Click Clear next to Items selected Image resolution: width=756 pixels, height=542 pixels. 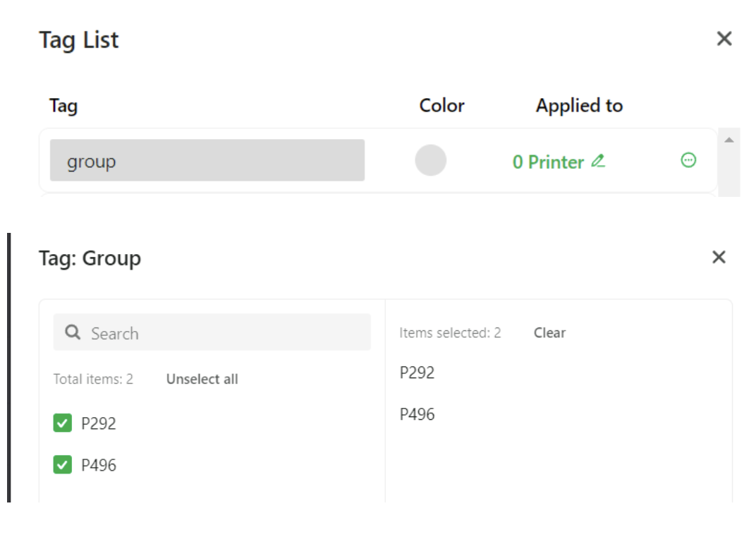pos(549,332)
